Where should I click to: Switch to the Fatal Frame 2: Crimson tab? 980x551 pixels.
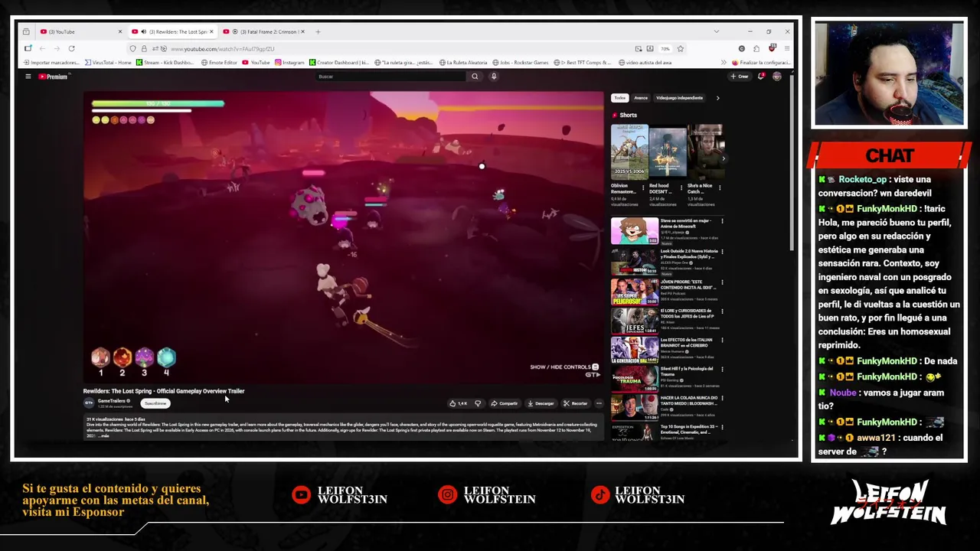tap(264, 31)
